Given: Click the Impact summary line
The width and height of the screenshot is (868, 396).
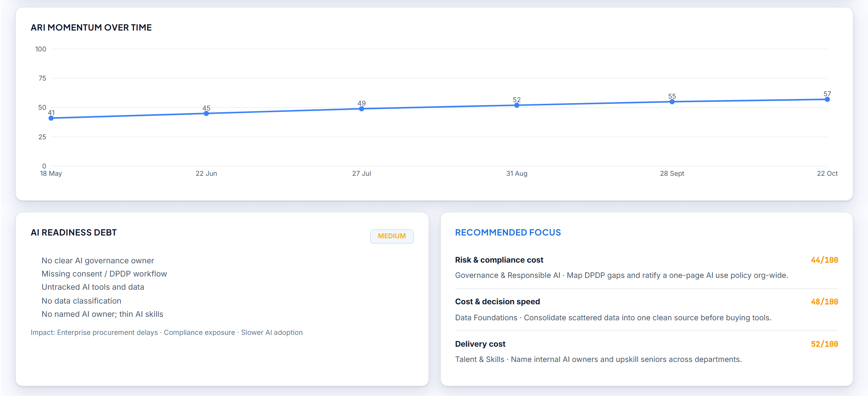Looking at the screenshot, I should [167, 332].
